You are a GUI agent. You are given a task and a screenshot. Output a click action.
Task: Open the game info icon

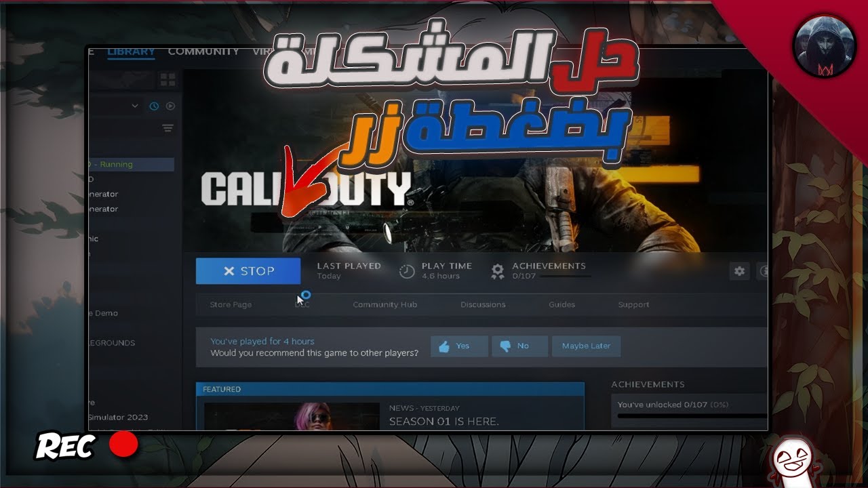click(x=763, y=271)
